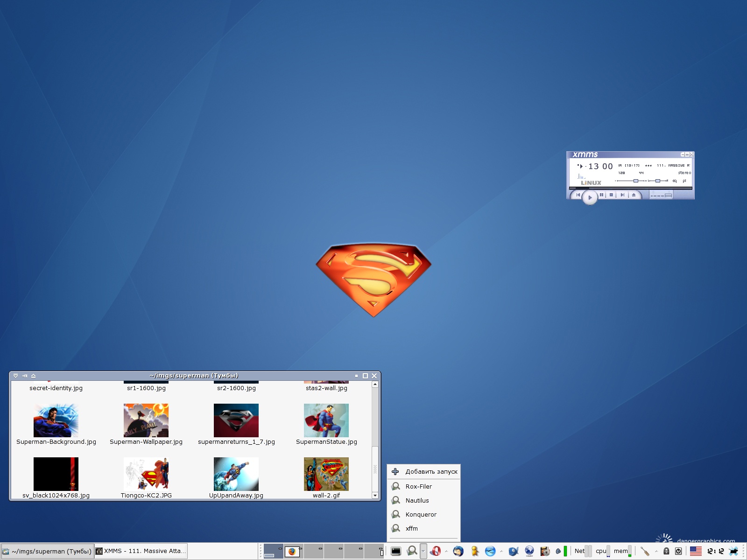Click the file manager launcher's dropdown arrow
747x560 pixels.
point(423,551)
